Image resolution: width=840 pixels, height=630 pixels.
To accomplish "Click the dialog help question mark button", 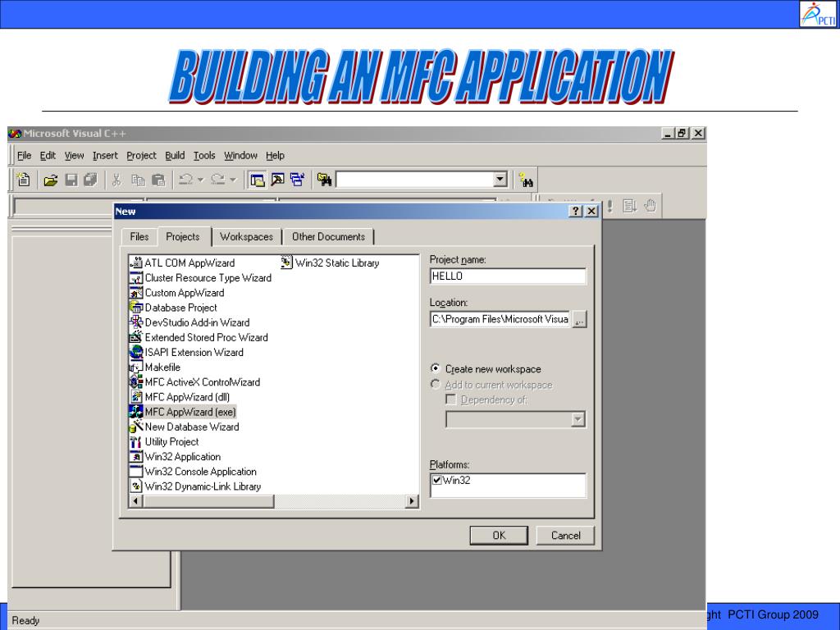I will (x=575, y=211).
